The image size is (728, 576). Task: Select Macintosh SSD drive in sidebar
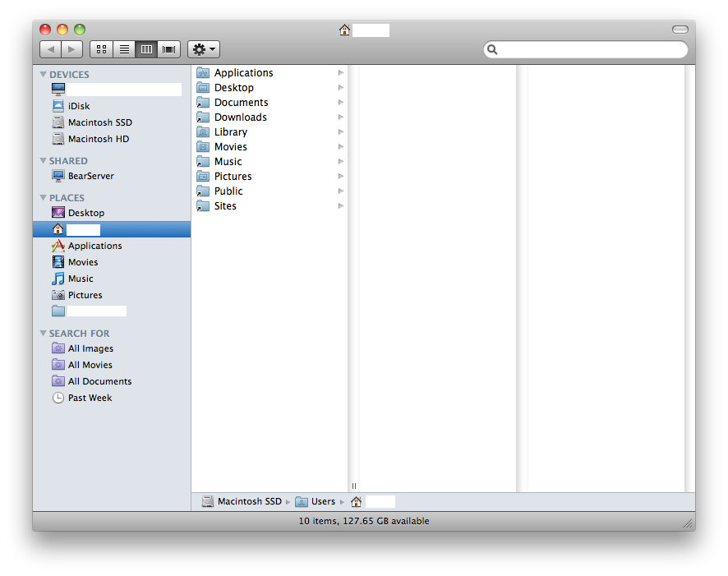click(x=112, y=122)
